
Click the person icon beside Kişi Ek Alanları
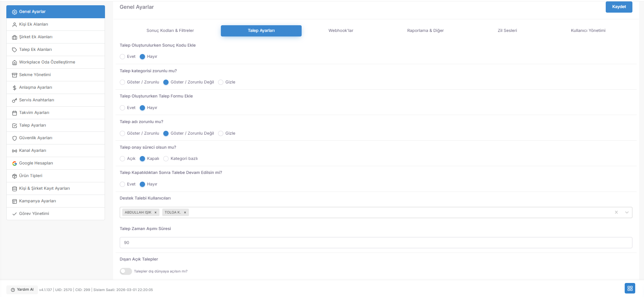click(14, 25)
